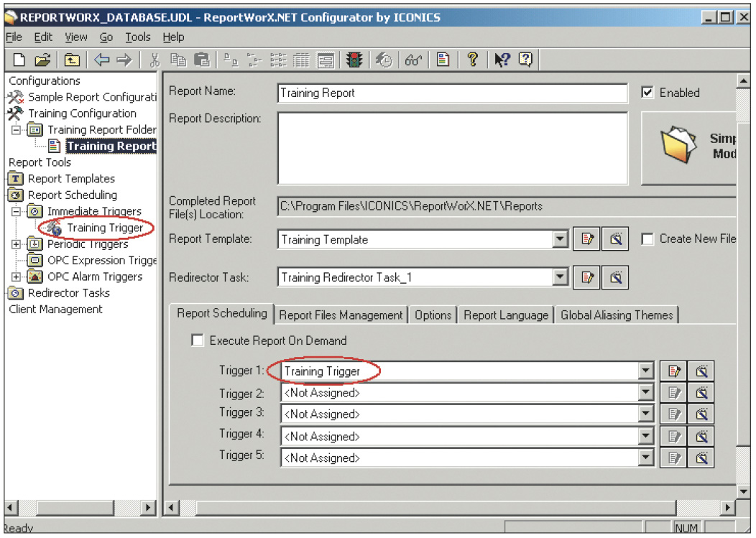Select Sample Report Configuration tree item
The image size is (756, 538).
92,97
